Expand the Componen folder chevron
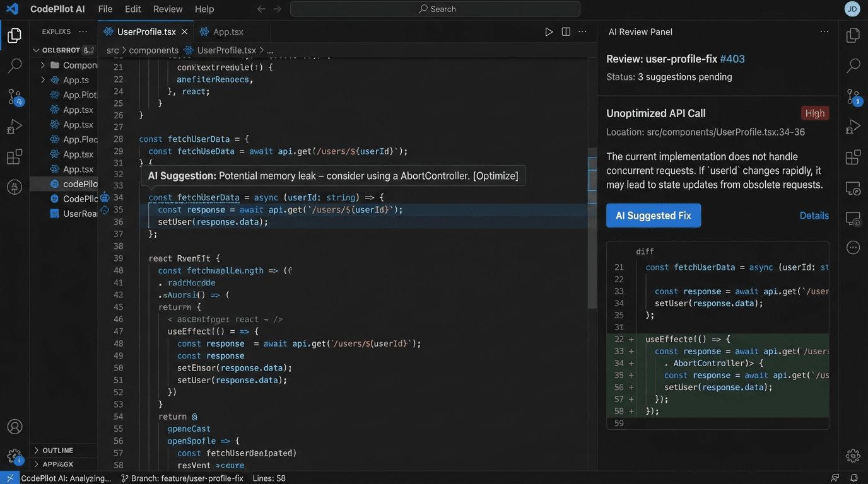868x484 pixels. coord(43,65)
